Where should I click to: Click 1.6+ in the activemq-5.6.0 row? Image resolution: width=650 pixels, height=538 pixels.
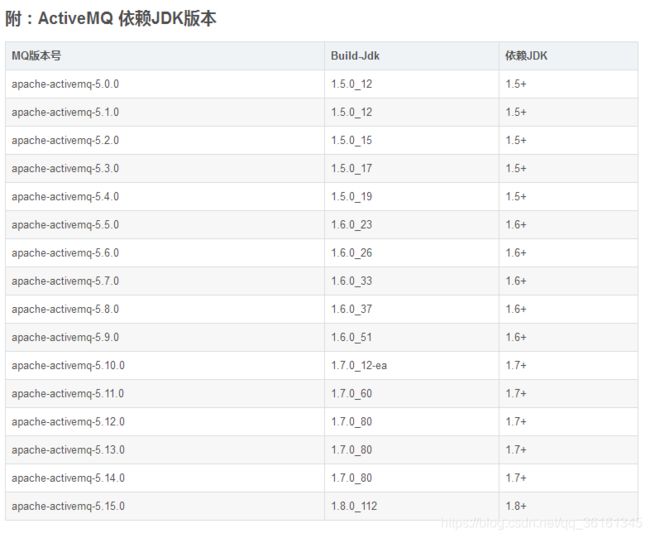(x=516, y=253)
